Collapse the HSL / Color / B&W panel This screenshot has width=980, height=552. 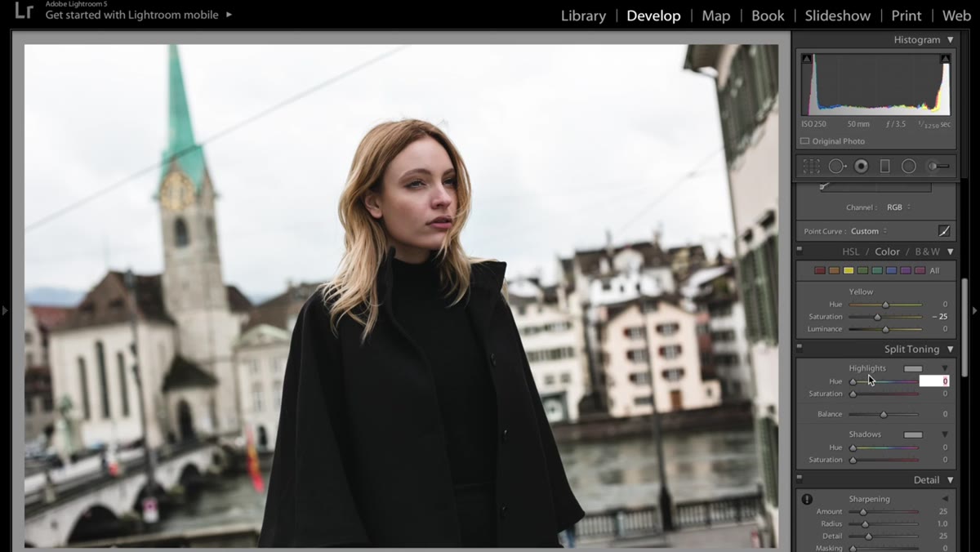[950, 252]
